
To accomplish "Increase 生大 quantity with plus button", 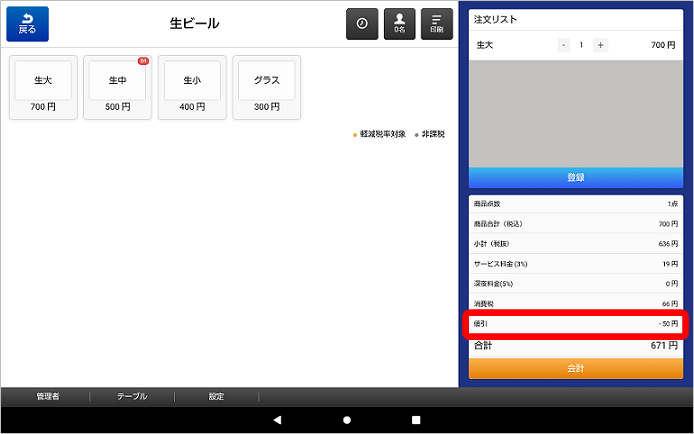I will coord(600,45).
